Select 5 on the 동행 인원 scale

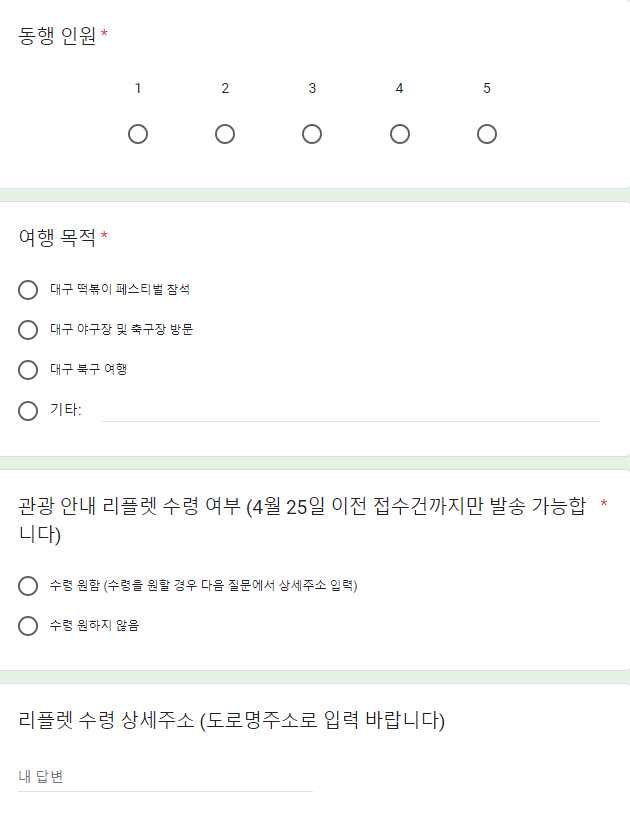point(486,132)
